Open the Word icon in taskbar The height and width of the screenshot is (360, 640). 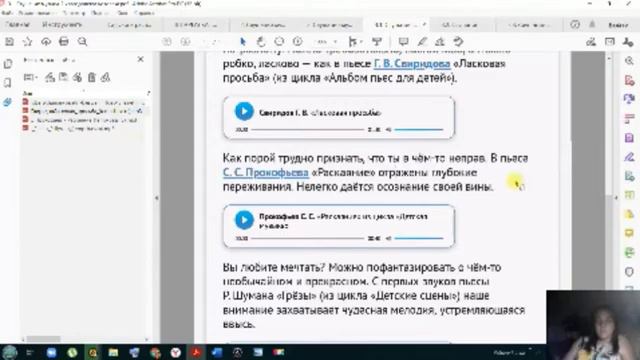217,352
